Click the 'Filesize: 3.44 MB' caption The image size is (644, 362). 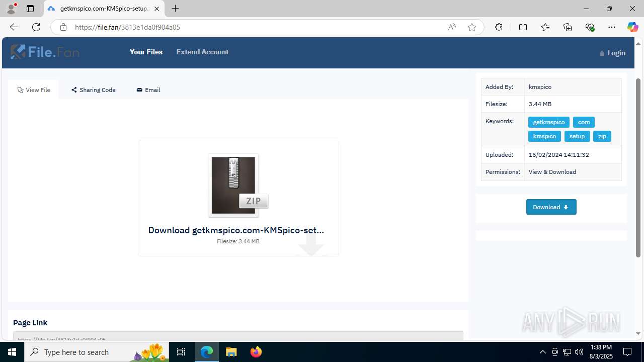(238, 241)
